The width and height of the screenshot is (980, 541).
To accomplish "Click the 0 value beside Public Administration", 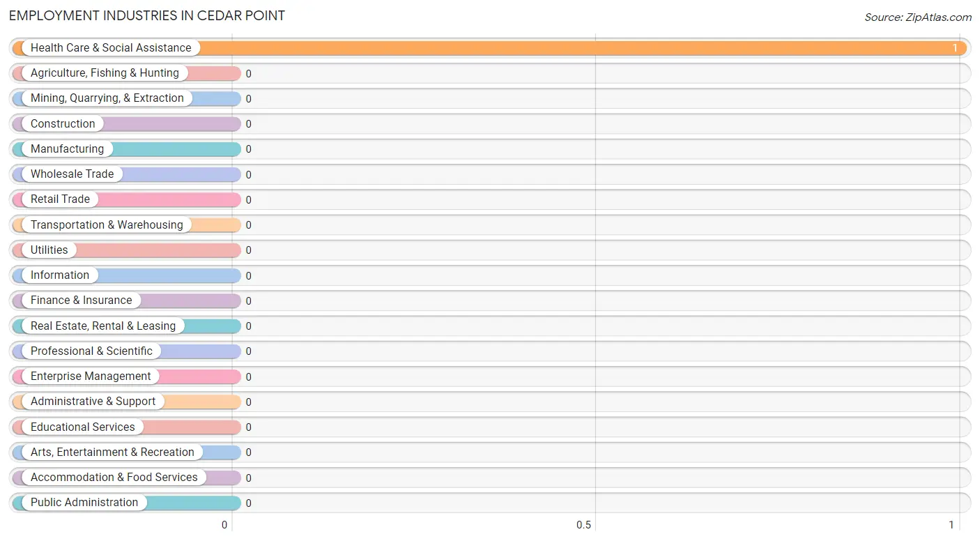I will coord(248,503).
